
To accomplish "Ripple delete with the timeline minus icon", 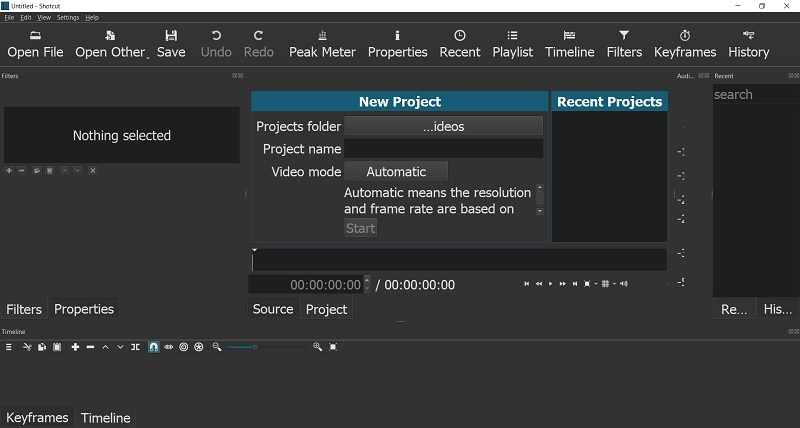I will pyautogui.click(x=90, y=347).
